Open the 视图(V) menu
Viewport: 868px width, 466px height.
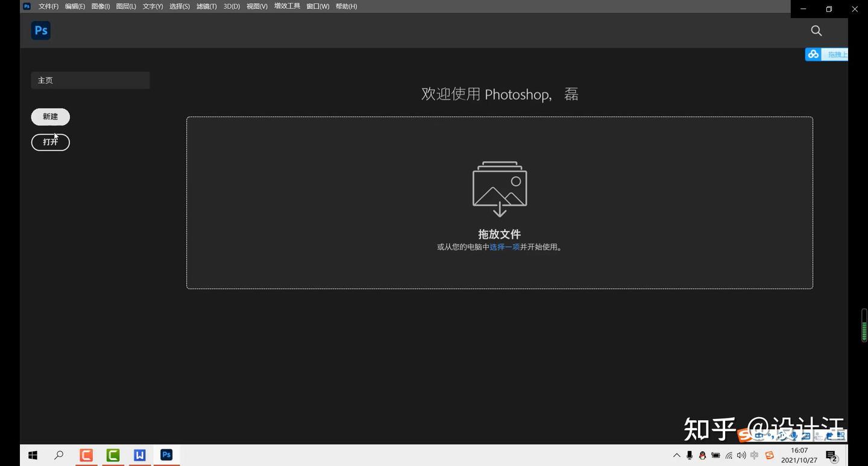(257, 6)
